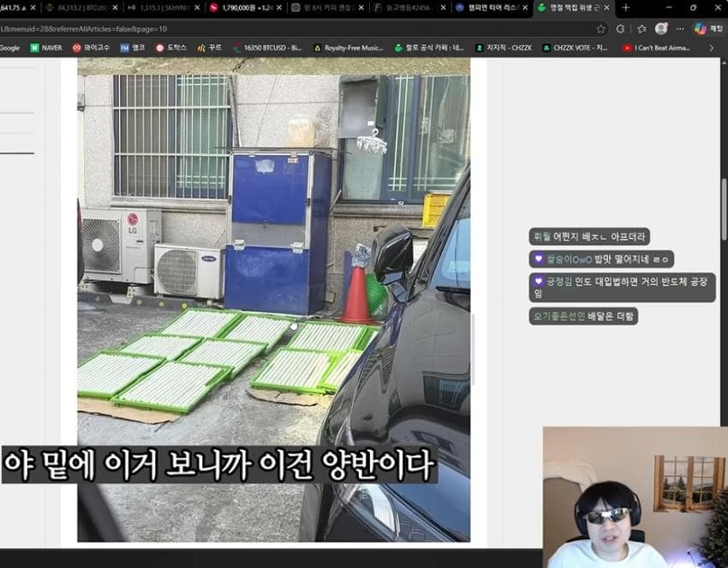Click chat message from 긍정김
The height and width of the screenshot is (568, 728).
[622, 288]
